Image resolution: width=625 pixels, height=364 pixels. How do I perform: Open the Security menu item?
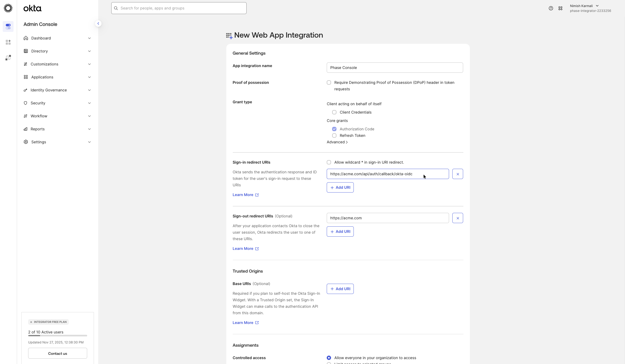pyautogui.click(x=57, y=103)
